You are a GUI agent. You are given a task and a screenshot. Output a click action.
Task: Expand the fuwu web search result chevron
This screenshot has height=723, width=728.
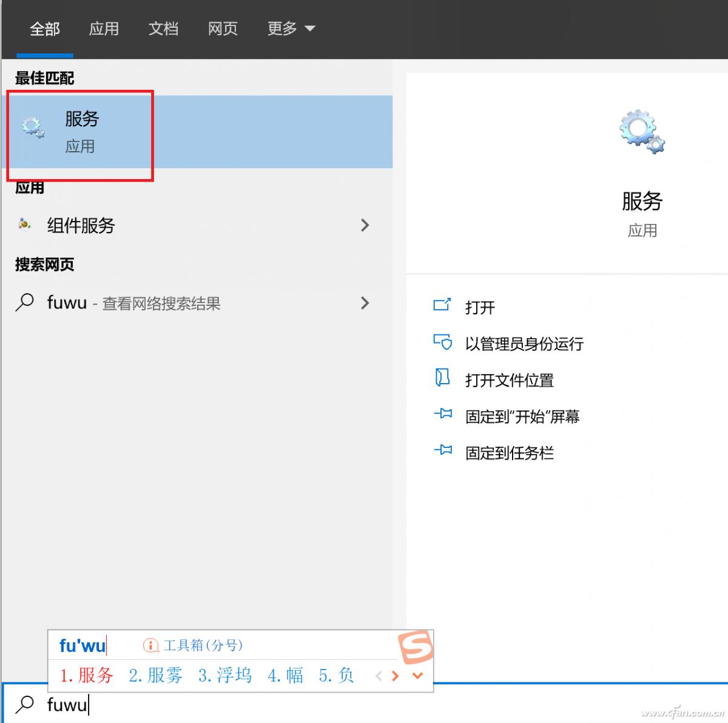[x=365, y=303]
